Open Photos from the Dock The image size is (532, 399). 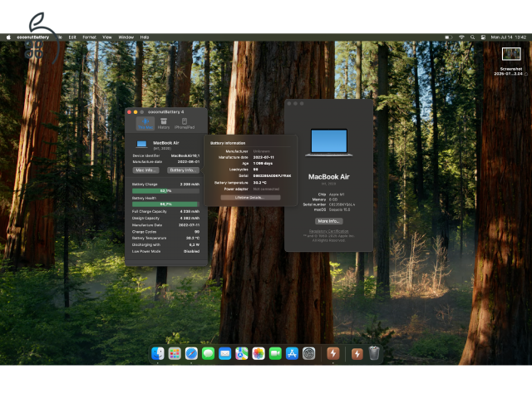pos(259,353)
